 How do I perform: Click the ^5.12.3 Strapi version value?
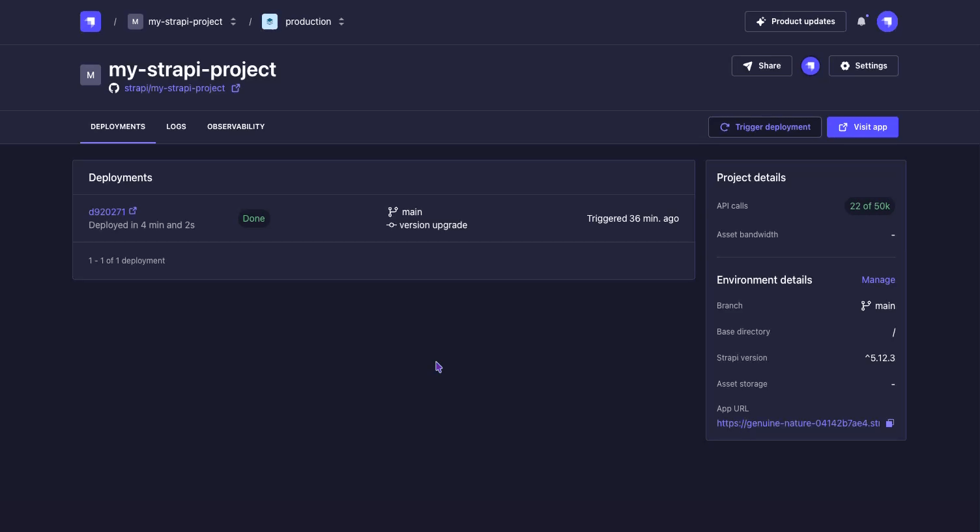(x=880, y=358)
